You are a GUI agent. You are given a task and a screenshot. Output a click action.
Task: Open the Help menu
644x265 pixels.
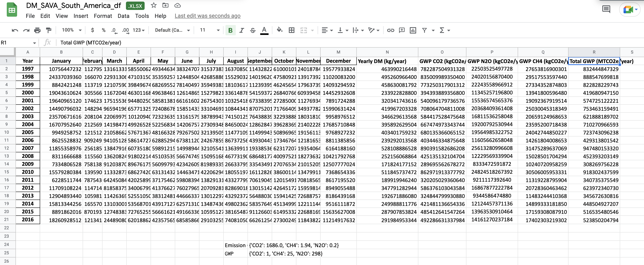[160, 16]
